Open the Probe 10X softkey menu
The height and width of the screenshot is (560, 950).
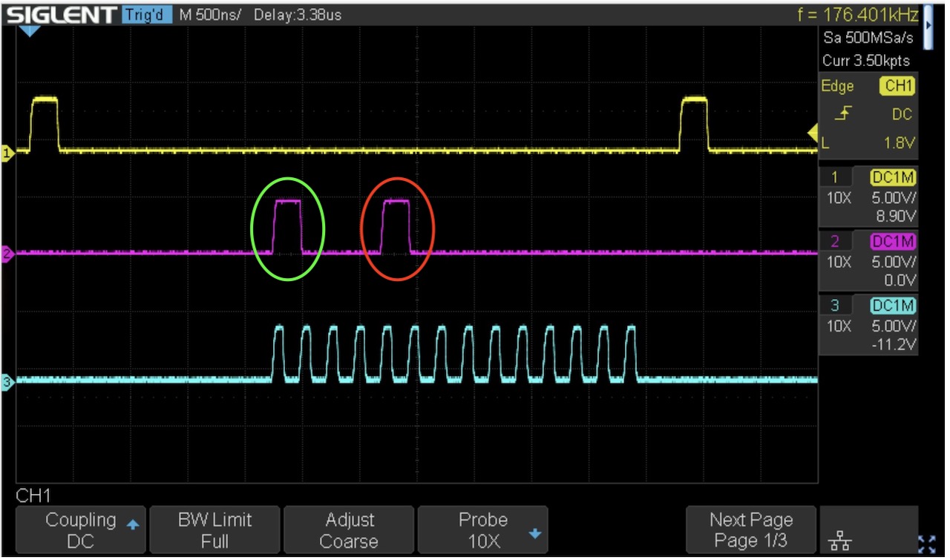(x=483, y=530)
